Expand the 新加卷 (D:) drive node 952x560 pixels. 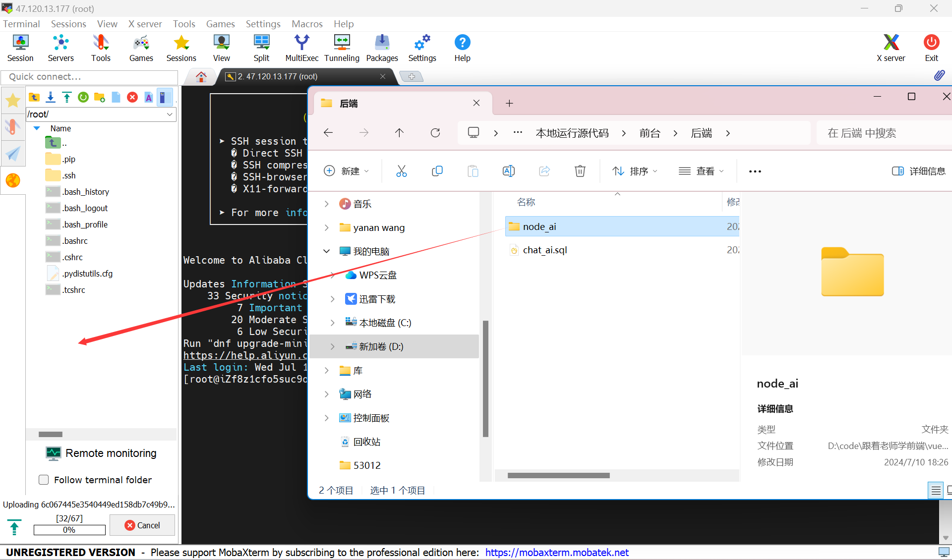point(333,347)
